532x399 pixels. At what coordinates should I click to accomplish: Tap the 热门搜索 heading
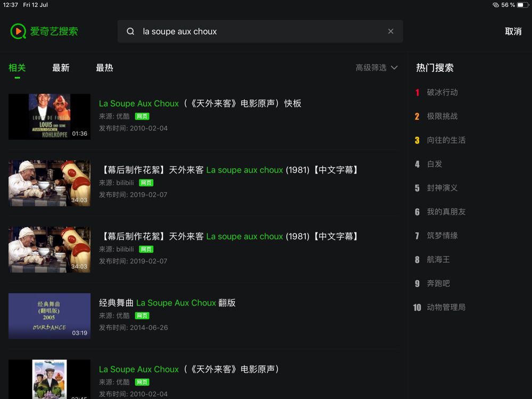coord(435,68)
